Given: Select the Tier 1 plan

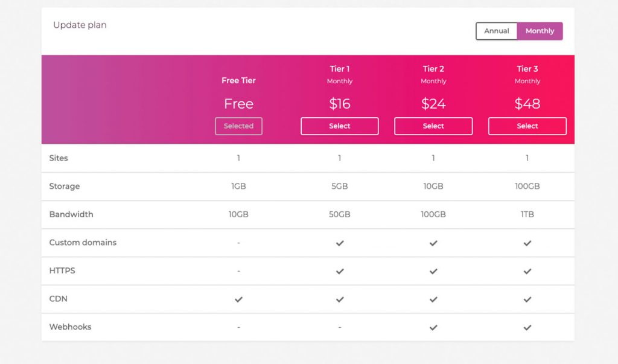Looking at the screenshot, I should (339, 126).
